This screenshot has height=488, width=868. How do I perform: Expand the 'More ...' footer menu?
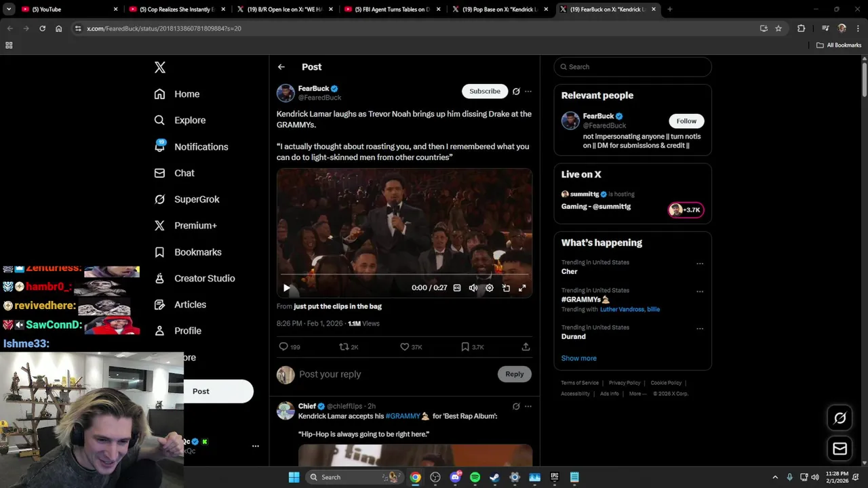pos(637,394)
